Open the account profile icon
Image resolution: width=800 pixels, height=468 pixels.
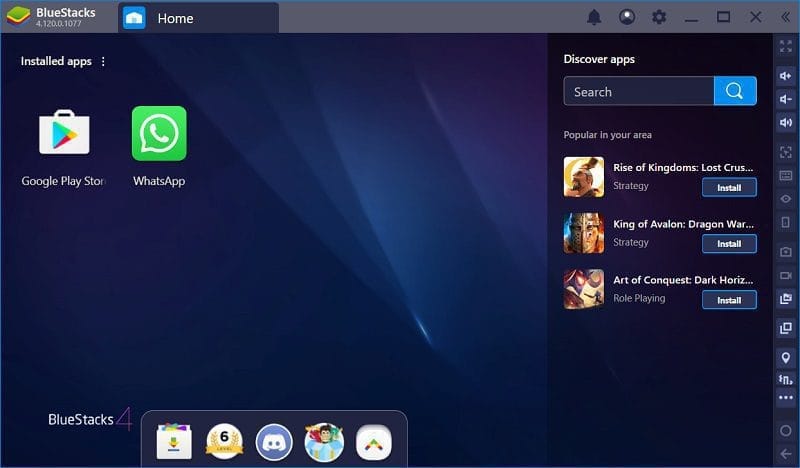click(627, 17)
